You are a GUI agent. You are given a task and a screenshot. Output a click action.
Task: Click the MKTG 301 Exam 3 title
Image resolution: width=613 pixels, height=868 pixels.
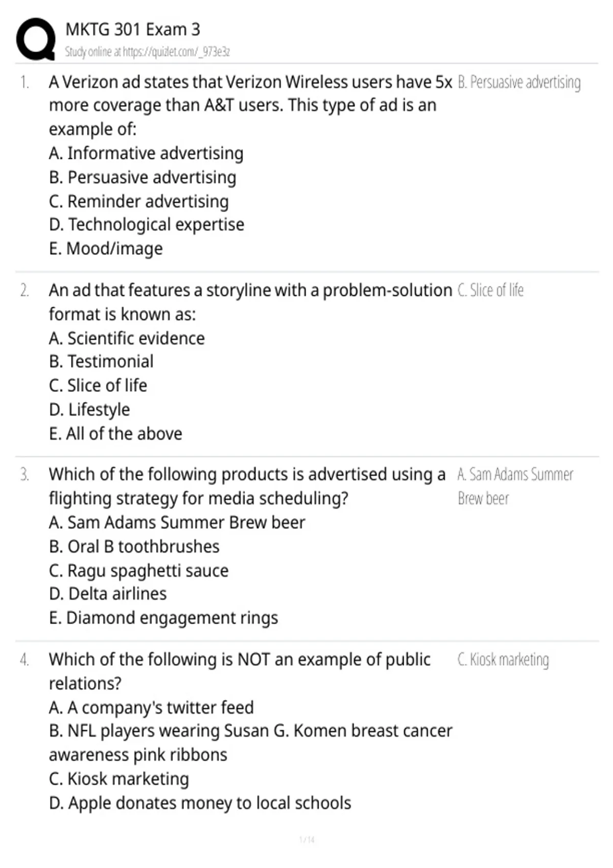tap(133, 30)
